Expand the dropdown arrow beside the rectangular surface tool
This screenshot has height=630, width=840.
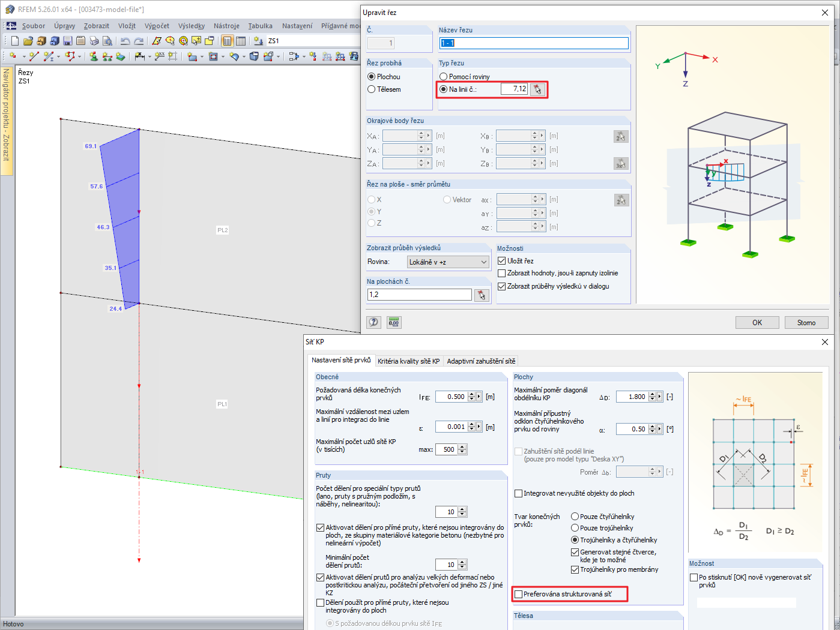point(202,56)
